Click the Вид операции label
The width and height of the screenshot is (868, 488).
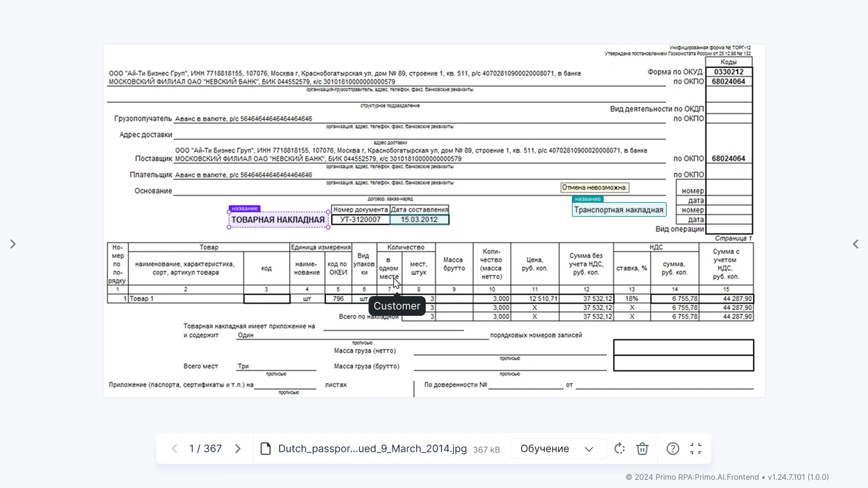click(x=680, y=229)
